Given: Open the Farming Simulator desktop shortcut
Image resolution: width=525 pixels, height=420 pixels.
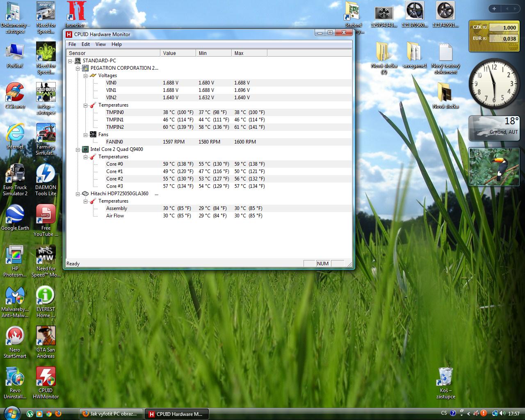Looking at the screenshot, I should [x=46, y=134].
